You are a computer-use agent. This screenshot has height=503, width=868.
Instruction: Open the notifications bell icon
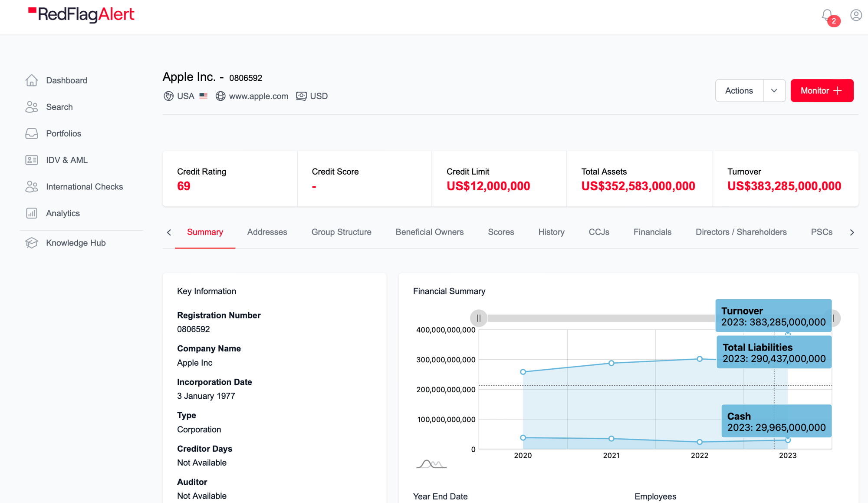(827, 16)
